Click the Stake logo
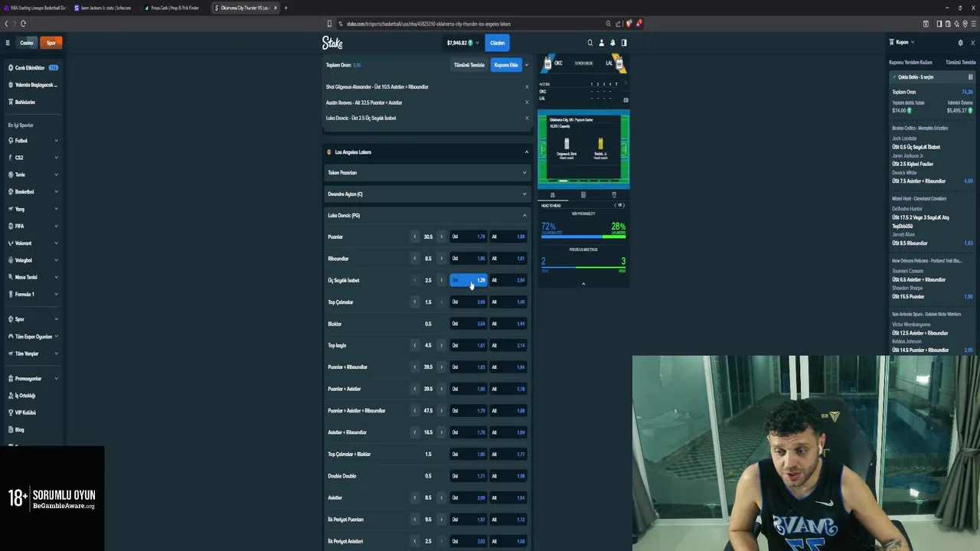This screenshot has height=551, width=980. tap(332, 43)
